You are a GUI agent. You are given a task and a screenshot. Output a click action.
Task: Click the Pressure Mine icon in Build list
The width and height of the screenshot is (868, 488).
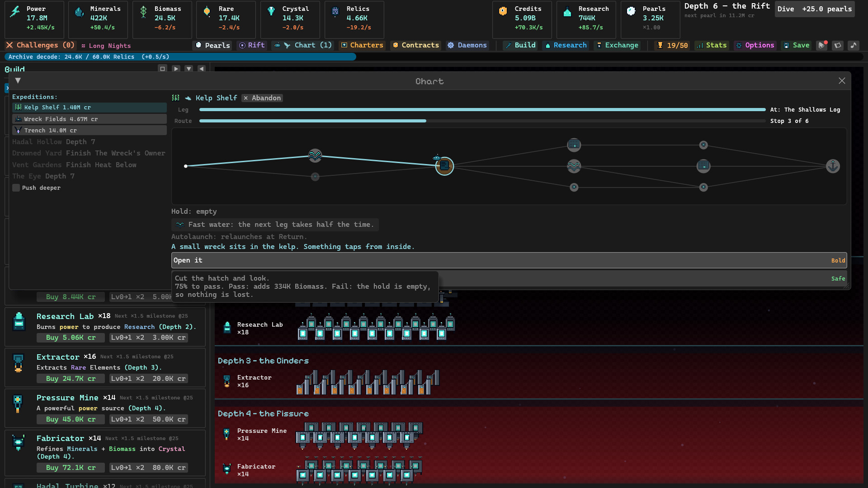point(18,404)
